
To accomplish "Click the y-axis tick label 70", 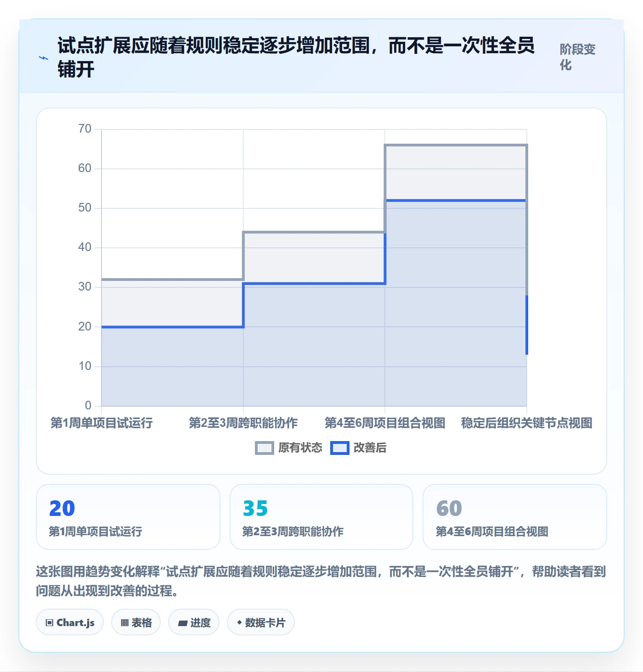I will [85, 129].
